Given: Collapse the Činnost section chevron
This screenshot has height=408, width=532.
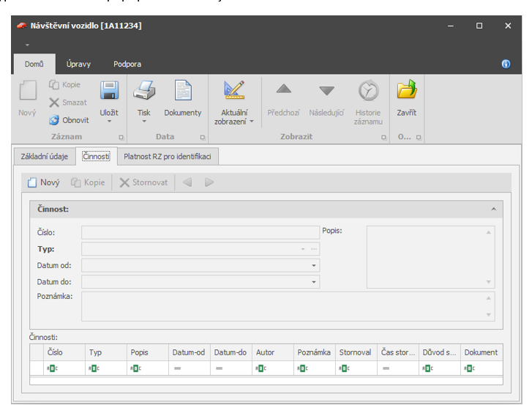Looking at the screenshot, I should (494, 209).
